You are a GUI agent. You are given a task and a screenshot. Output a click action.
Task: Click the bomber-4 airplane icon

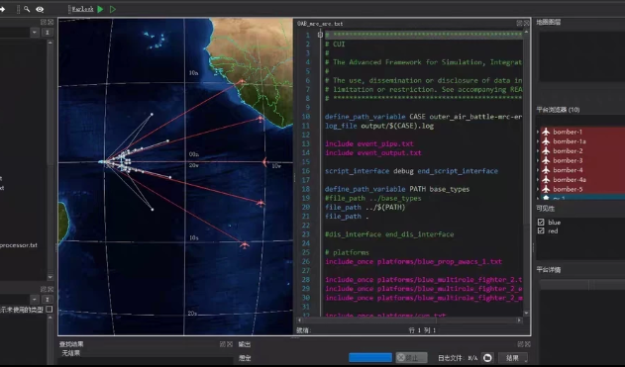546,170
